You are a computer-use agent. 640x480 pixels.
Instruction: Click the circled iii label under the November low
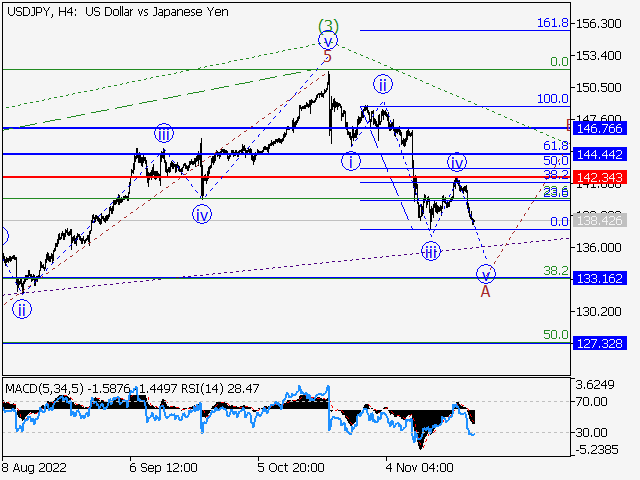pos(431,251)
